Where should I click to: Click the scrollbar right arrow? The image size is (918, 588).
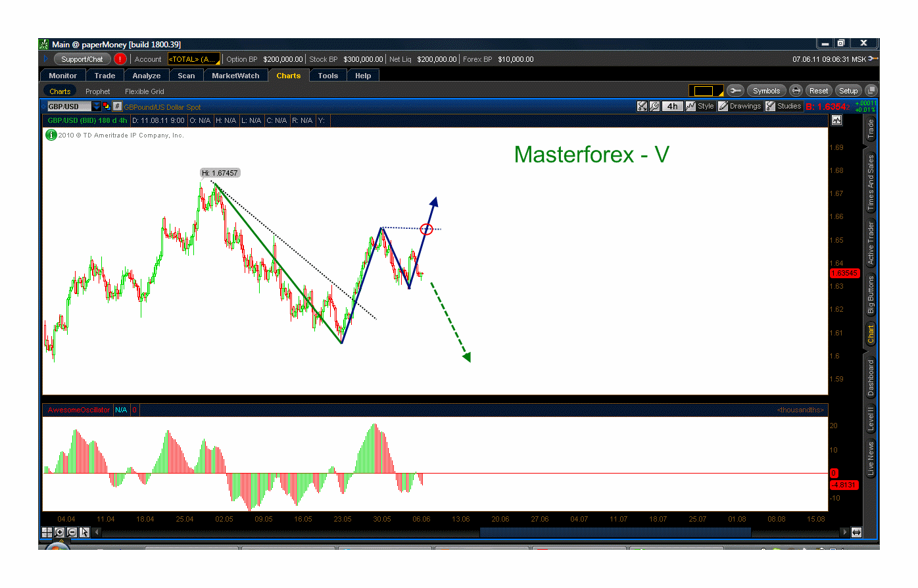coord(845,532)
